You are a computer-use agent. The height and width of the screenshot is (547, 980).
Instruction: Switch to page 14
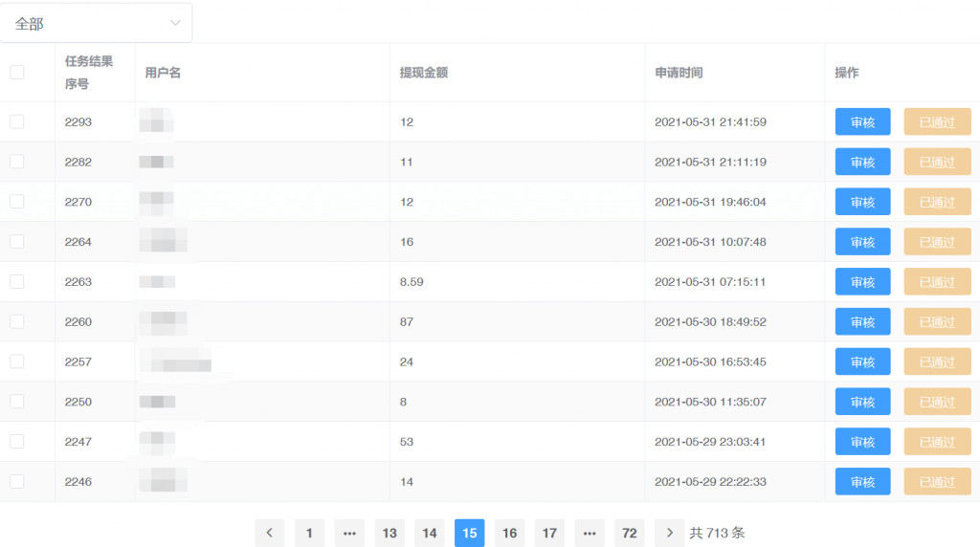pos(429,534)
